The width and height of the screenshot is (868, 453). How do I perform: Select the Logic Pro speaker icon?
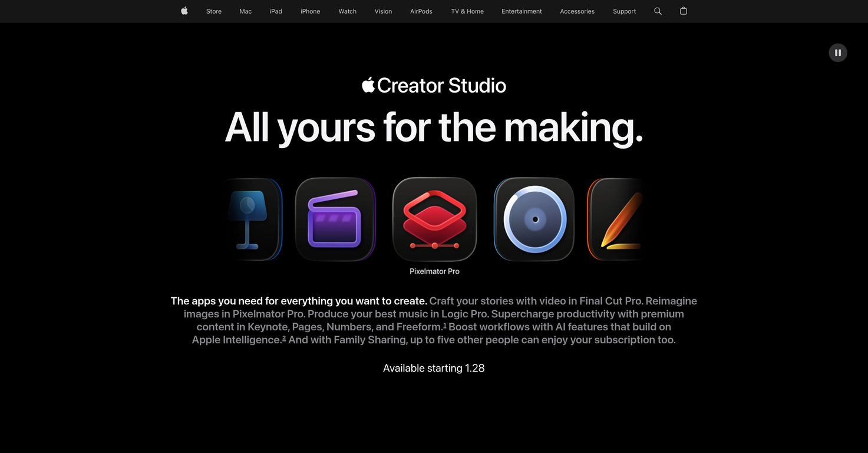[x=533, y=219]
